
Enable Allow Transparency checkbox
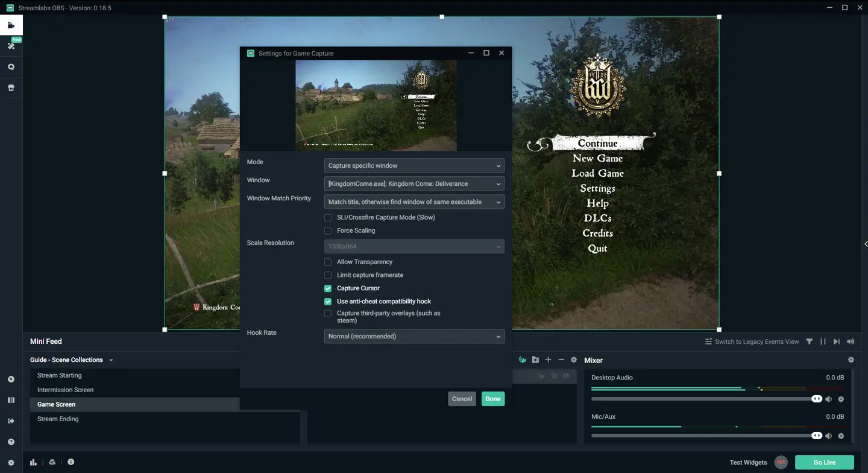coord(328,262)
